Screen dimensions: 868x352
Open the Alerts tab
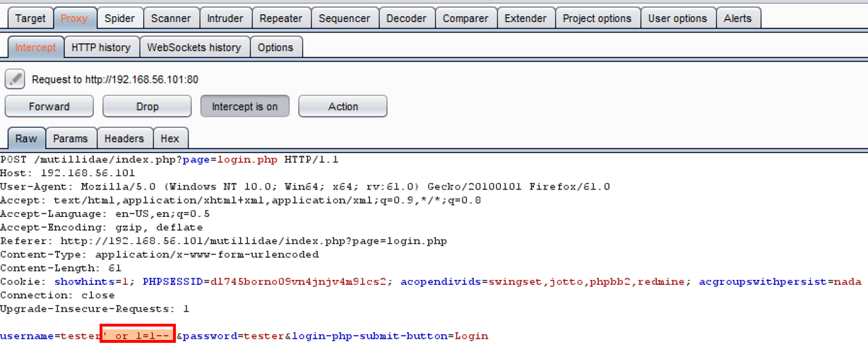pos(737,18)
